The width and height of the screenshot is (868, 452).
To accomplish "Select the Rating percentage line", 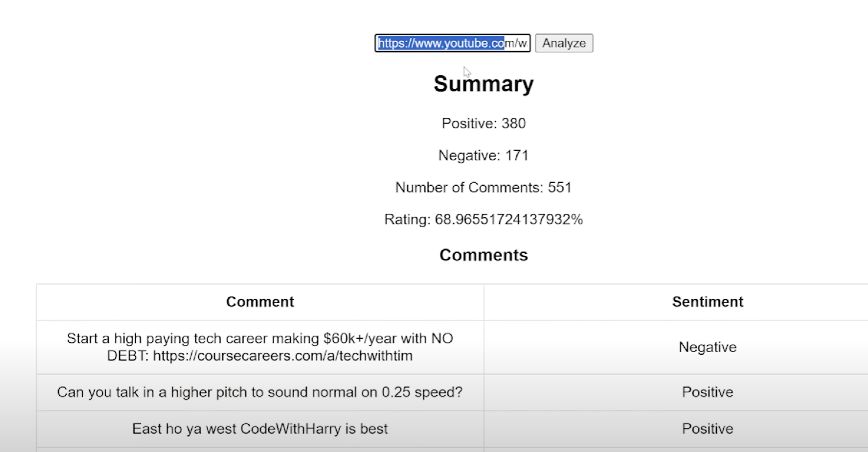I will click(484, 220).
